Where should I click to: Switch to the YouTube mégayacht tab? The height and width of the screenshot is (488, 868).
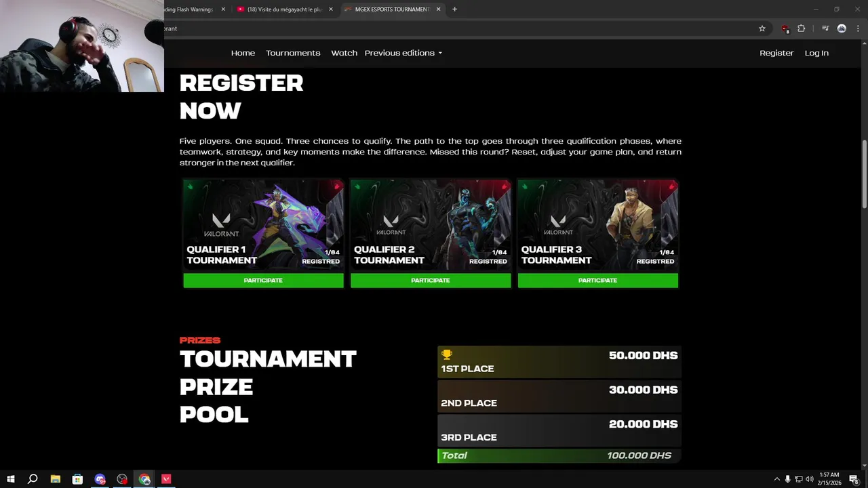pyautogui.click(x=284, y=9)
